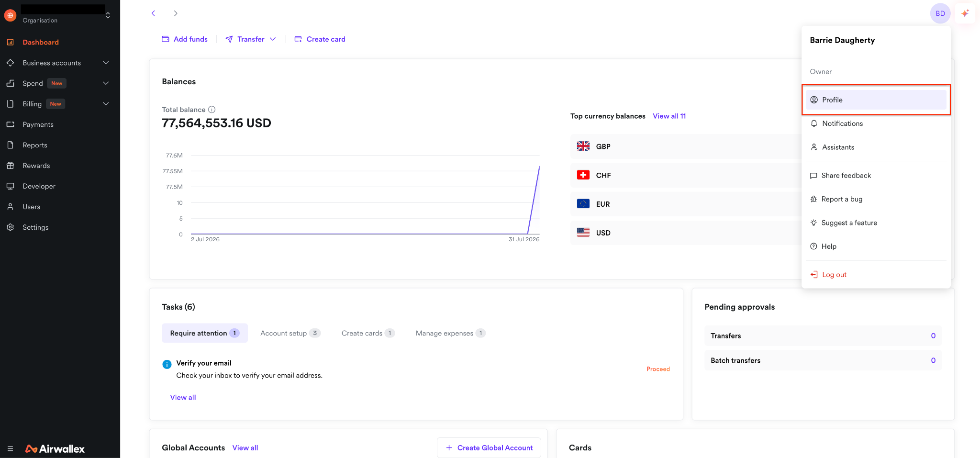Switch to the Manage expenses tab
The width and height of the screenshot is (980, 458).
pos(450,333)
